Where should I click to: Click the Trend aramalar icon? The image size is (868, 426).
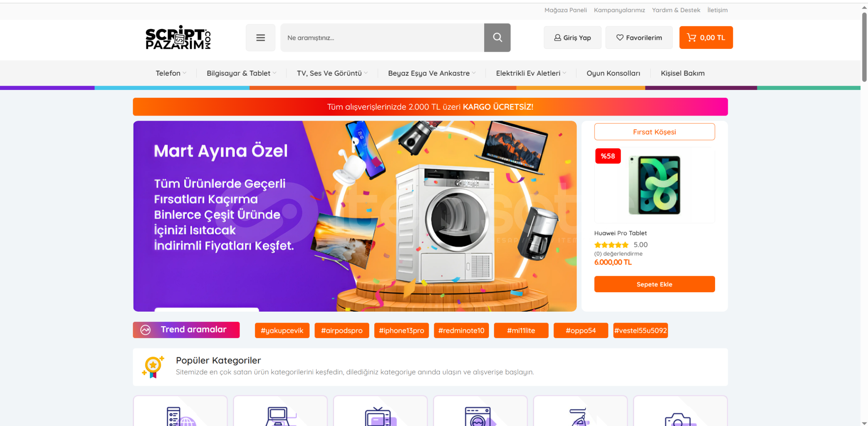145,330
